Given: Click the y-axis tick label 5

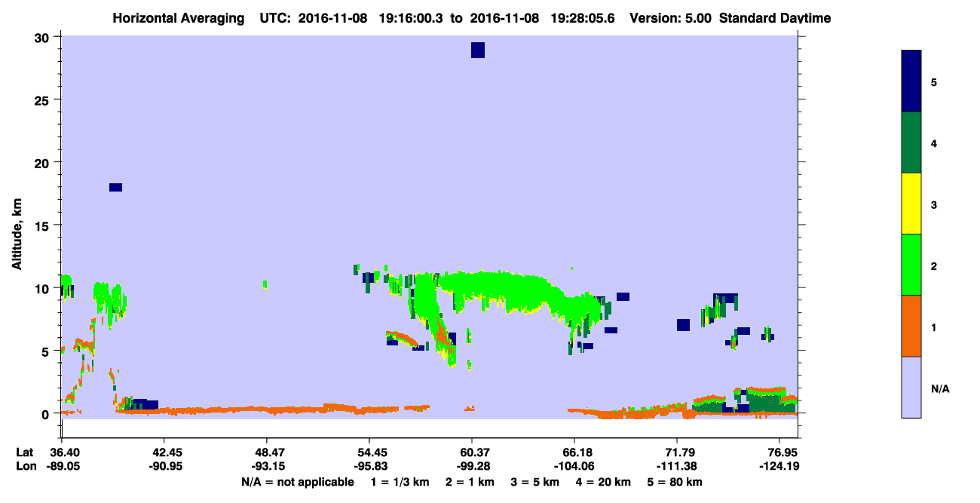Looking at the screenshot, I should (47, 351).
